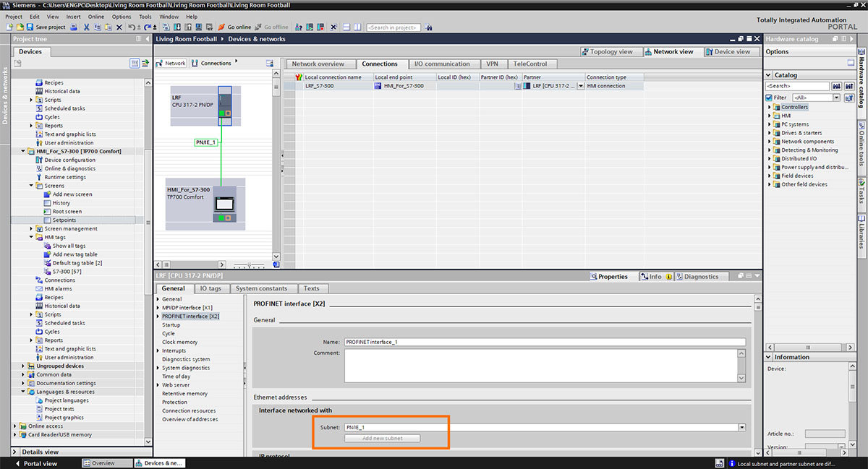
Task: Click the Go online button label
Action: (239, 27)
